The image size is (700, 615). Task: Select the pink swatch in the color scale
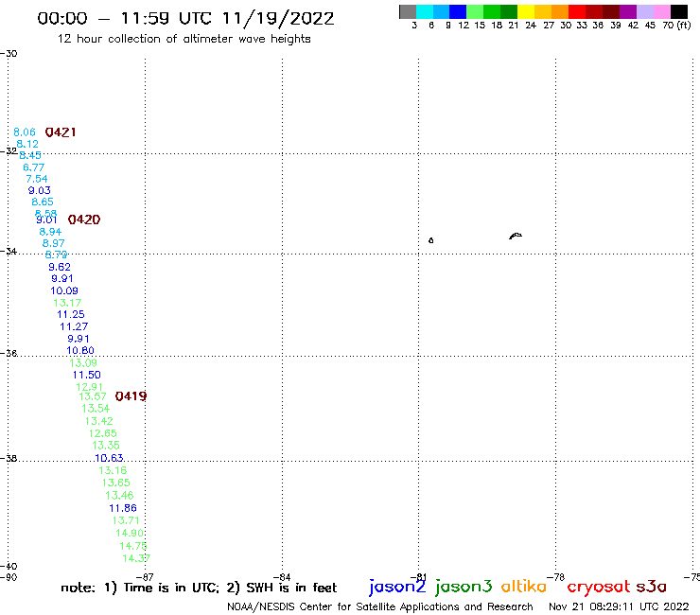tap(662, 11)
